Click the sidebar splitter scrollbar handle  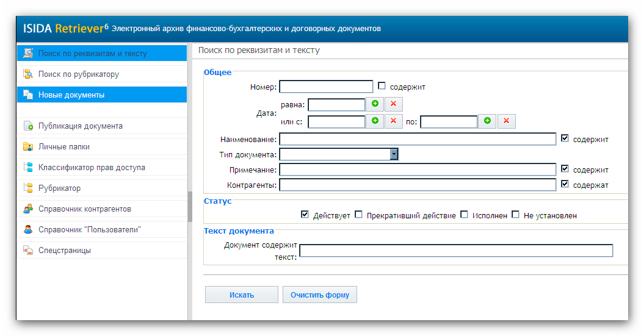(190, 207)
